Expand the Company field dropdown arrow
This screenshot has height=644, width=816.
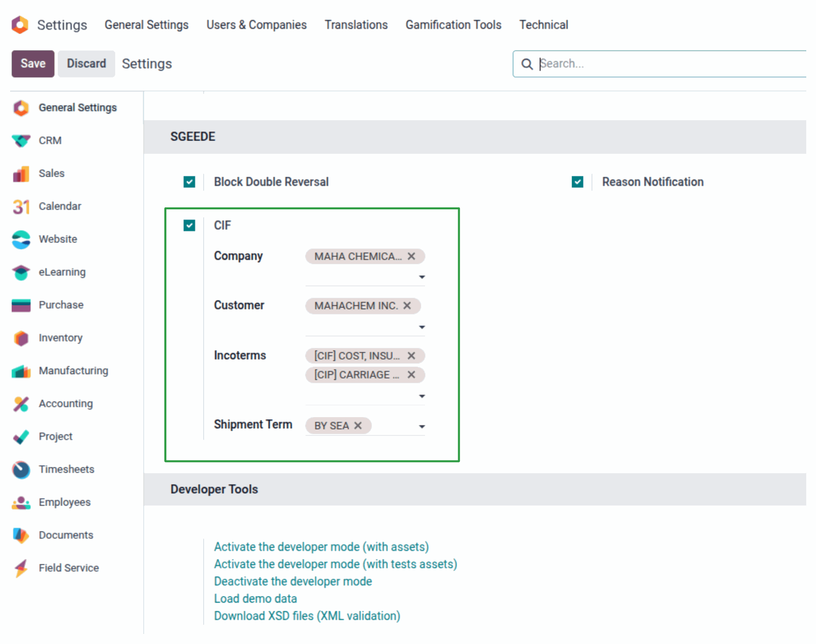422,277
